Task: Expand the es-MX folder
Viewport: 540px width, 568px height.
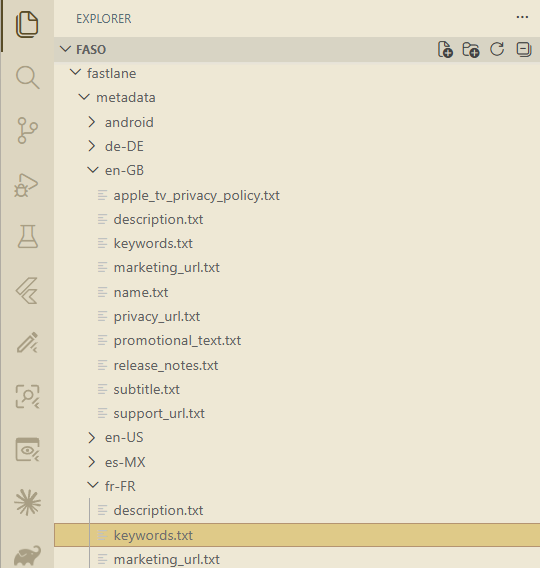Action: coord(92,462)
